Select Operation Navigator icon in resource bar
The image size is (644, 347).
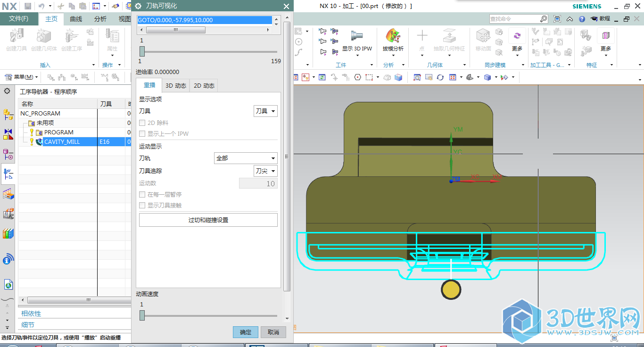click(8, 174)
